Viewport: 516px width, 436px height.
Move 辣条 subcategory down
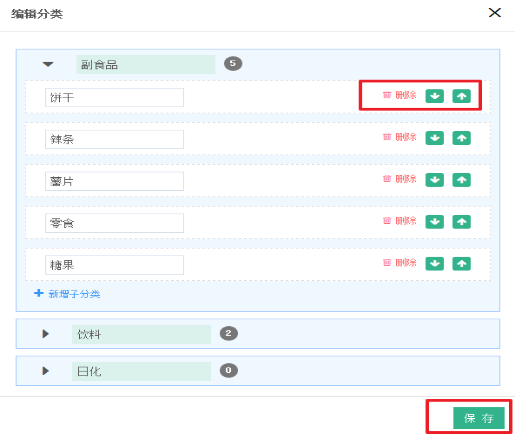[x=434, y=138]
